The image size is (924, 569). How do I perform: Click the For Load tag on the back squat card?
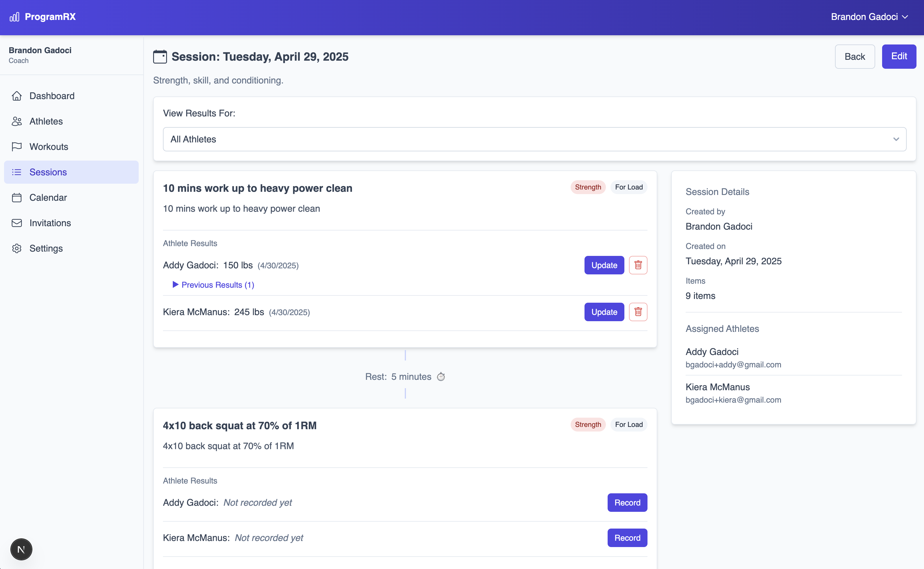pyautogui.click(x=628, y=425)
